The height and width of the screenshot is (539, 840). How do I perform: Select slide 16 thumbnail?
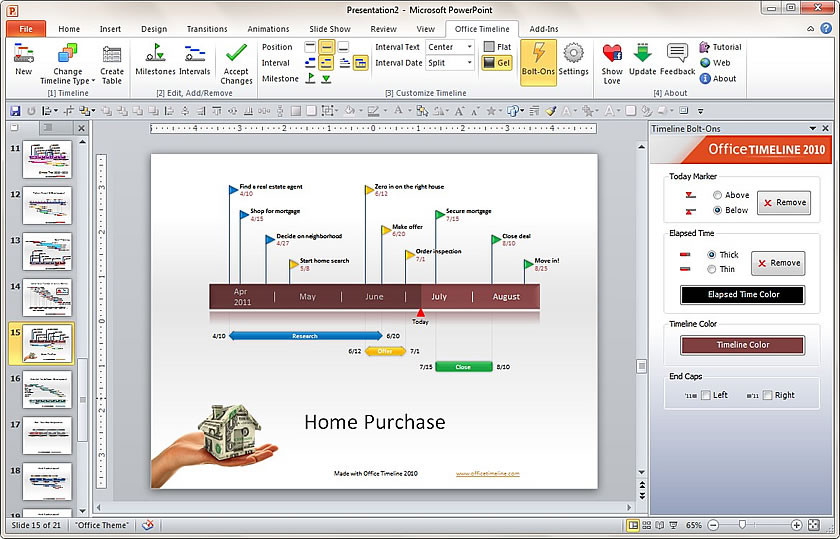point(47,390)
